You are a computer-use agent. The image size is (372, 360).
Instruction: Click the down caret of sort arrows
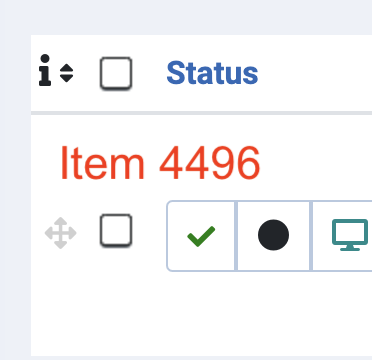pos(66,78)
